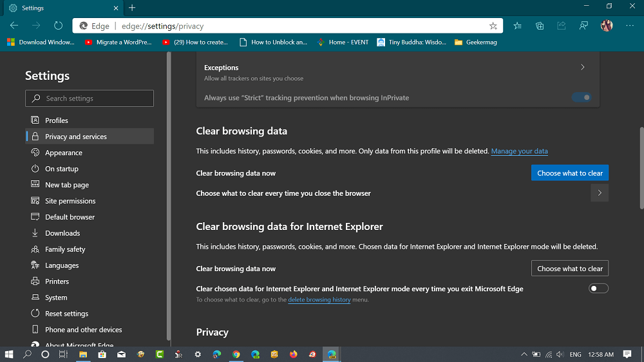Open Windows taskbar search magnifier
The image size is (644, 362).
pos(27,354)
